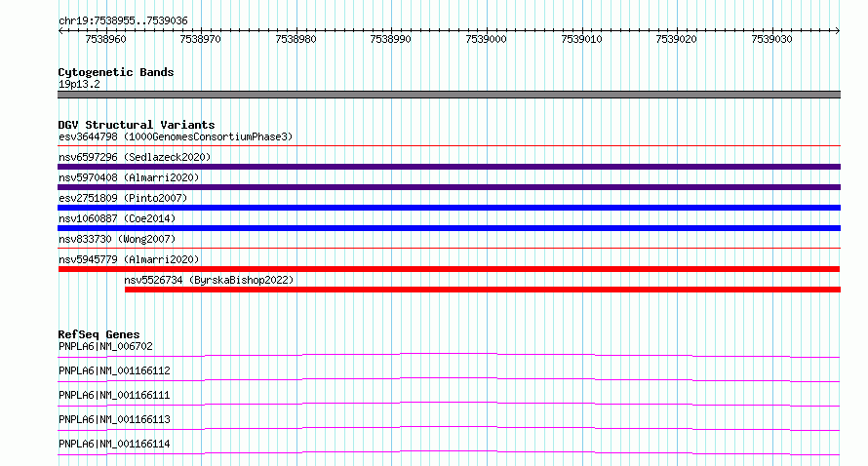The image size is (868, 466).
Task: Click the 7538970 ruler position label
Action: click(200, 39)
